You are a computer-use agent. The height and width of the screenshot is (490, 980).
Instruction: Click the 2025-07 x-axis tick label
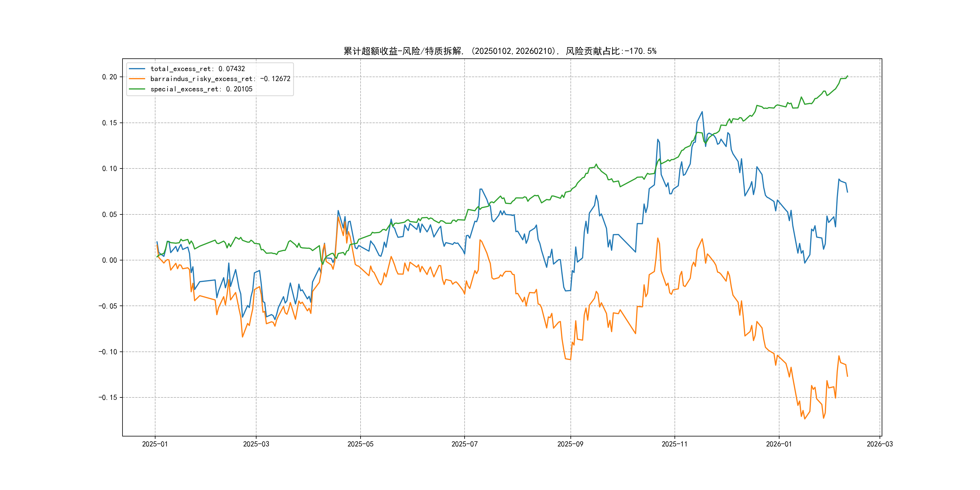click(x=464, y=444)
